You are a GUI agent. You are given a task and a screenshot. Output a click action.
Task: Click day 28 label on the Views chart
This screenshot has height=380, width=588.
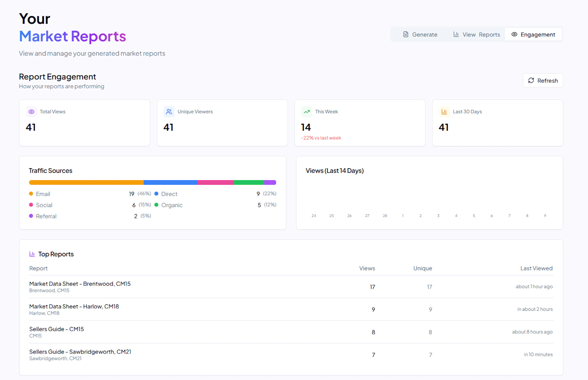(x=385, y=216)
